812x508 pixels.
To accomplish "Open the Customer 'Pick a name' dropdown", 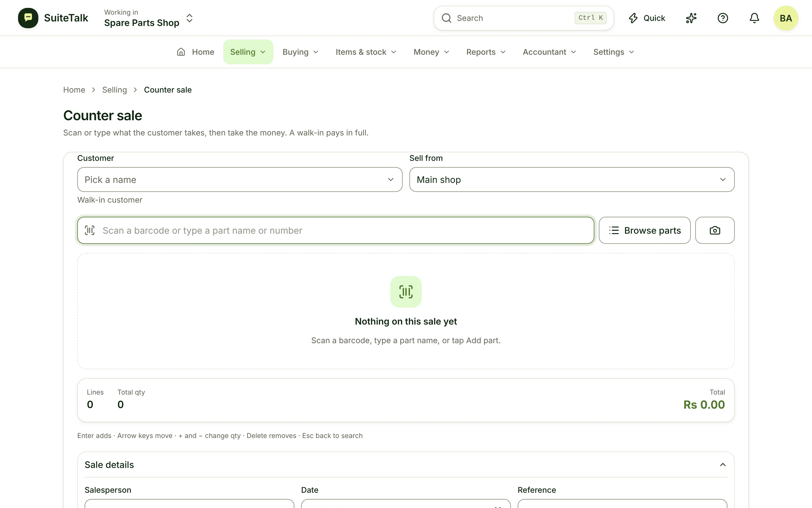I will [240, 179].
